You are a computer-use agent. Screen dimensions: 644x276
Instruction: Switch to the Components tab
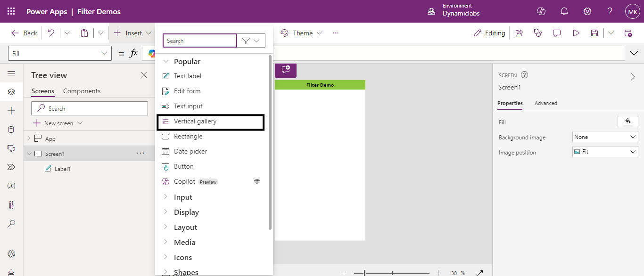coord(82,91)
